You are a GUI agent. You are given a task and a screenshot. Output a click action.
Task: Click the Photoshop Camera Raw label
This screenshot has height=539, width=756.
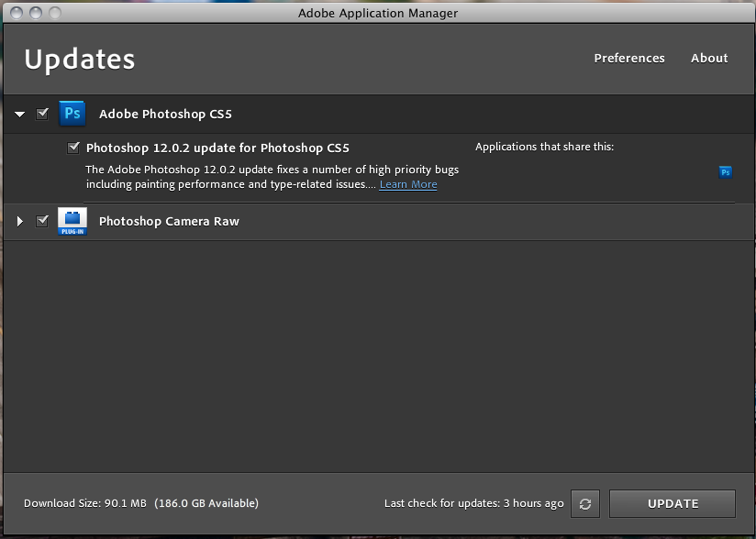(x=169, y=222)
